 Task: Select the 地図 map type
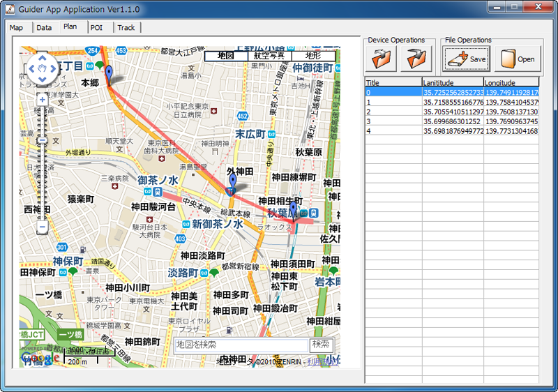click(226, 56)
